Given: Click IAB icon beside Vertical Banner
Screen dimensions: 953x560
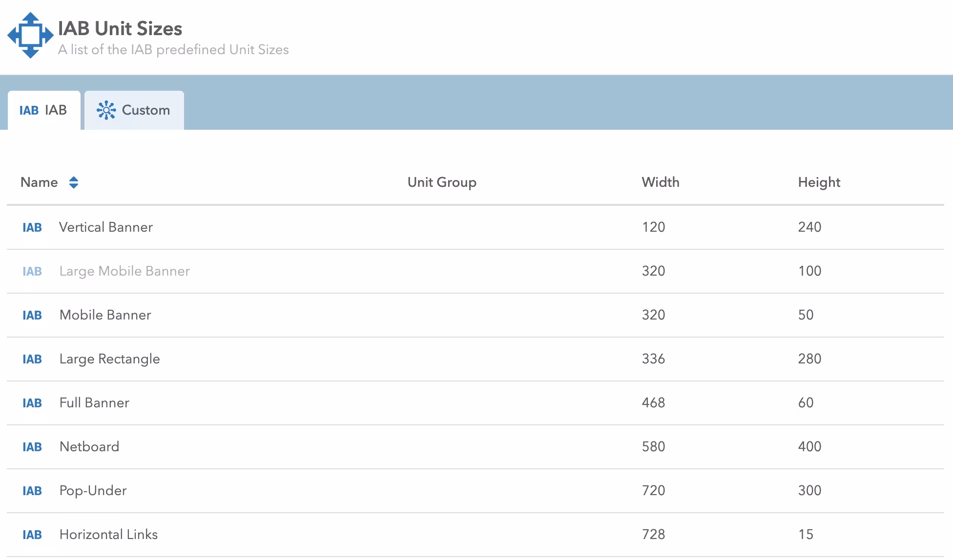Looking at the screenshot, I should 32,227.
